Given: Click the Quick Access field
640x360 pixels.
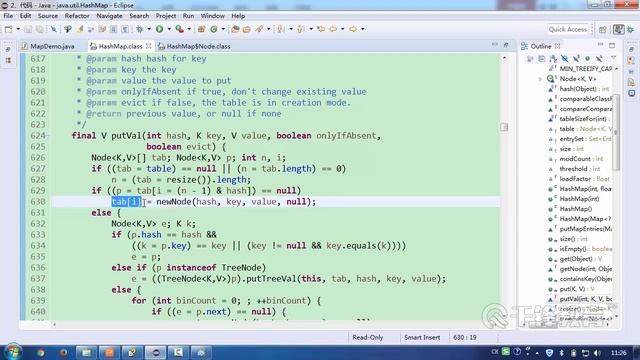Looking at the screenshot, I should (567, 29).
